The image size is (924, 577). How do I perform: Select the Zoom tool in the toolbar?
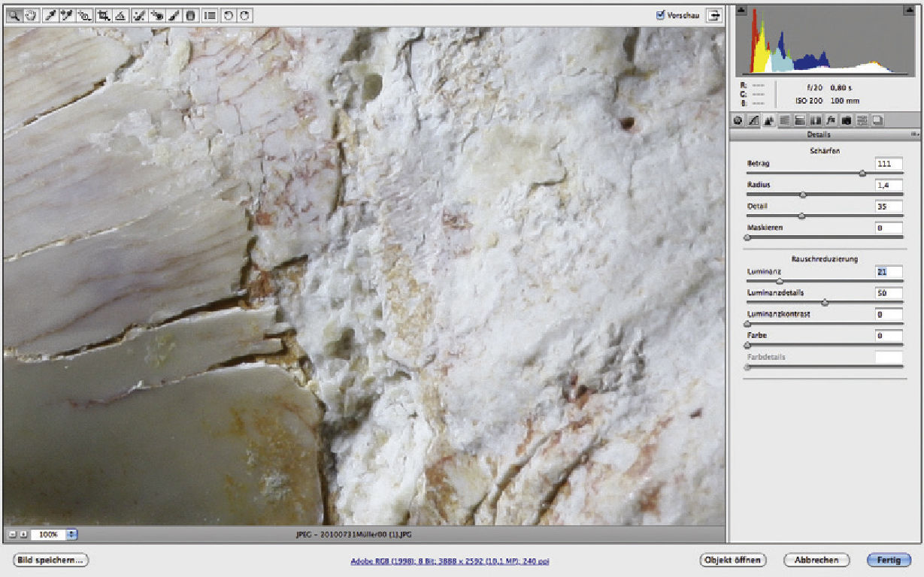pos(16,15)
